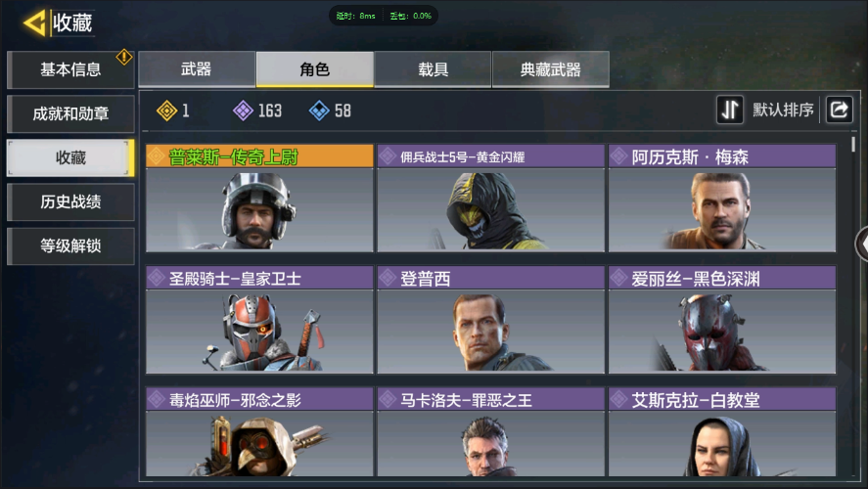Screen dimensions: 868x489
Task: Open 成就和勋章 in the sidebar
Action: (70, 114)
